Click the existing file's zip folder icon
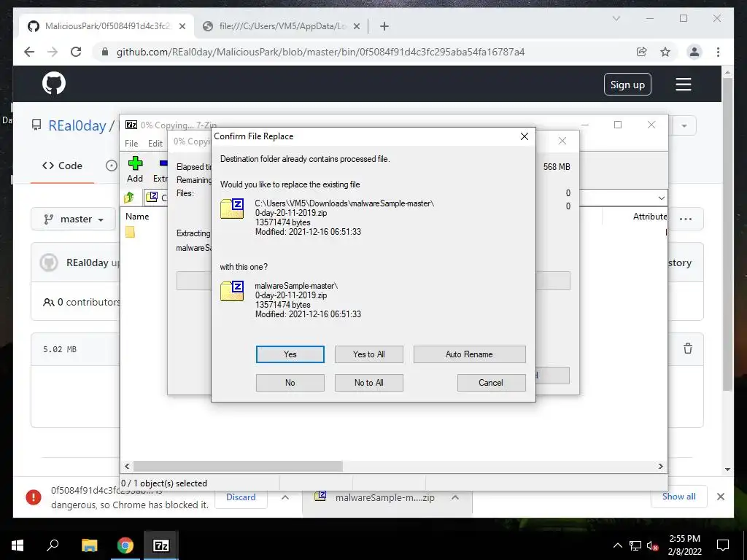Viewport: 747px width, 560px height. (x=232, y=209)
